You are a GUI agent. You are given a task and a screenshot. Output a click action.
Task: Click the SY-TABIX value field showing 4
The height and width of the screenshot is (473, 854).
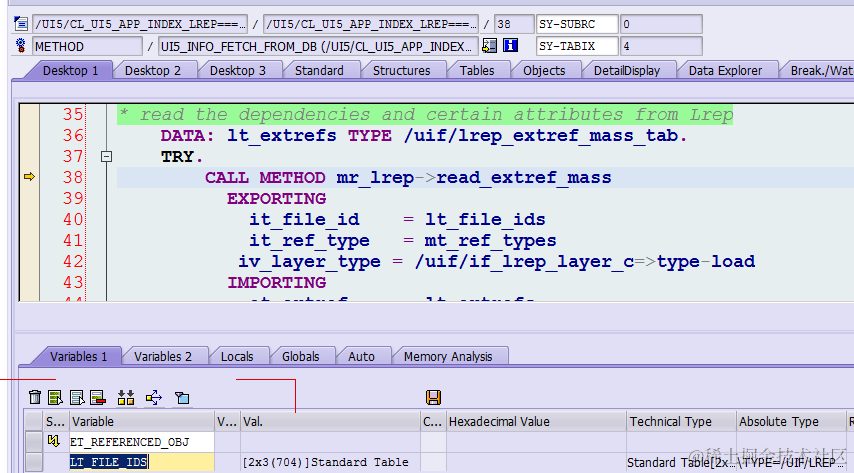pyautogui.click(x=661, y=46)
